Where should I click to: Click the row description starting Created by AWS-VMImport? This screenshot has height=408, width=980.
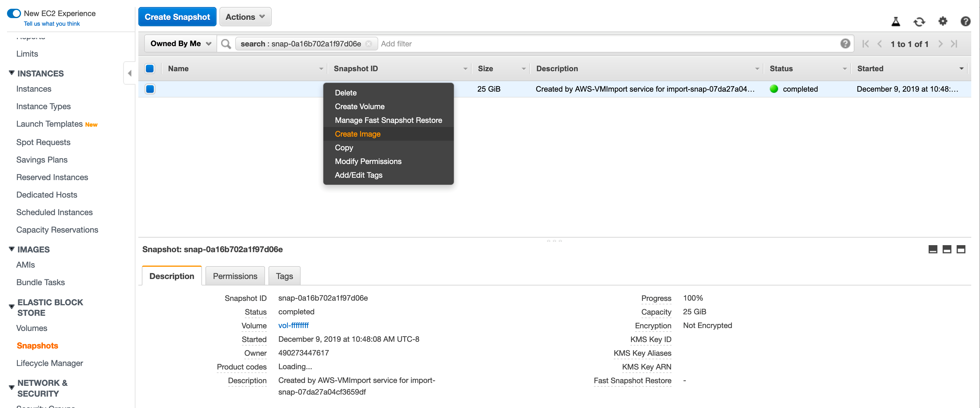coord(645,89)
